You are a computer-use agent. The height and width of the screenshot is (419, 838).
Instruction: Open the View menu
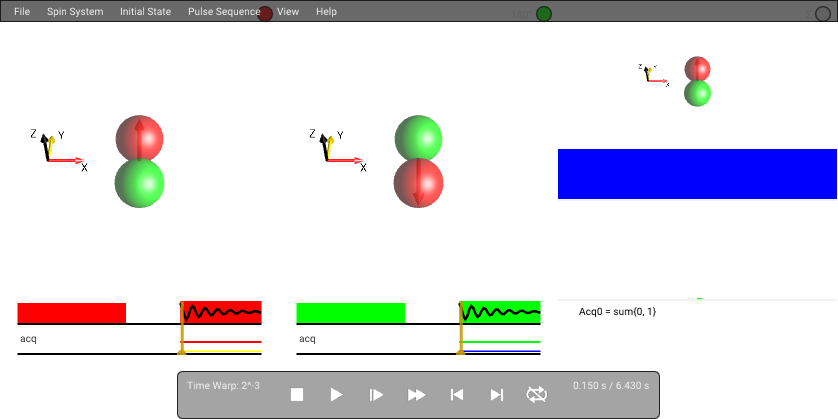click(x=288, y=11)
